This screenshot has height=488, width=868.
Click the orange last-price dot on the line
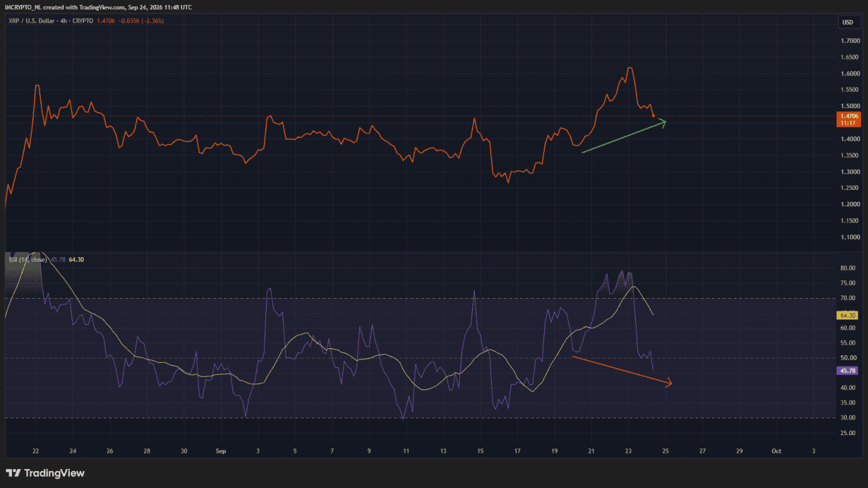654,116
